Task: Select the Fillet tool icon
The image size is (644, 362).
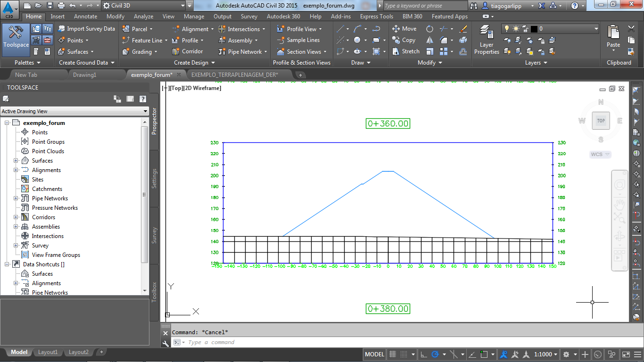Action: pyautogui.click(x=444, y=40)
